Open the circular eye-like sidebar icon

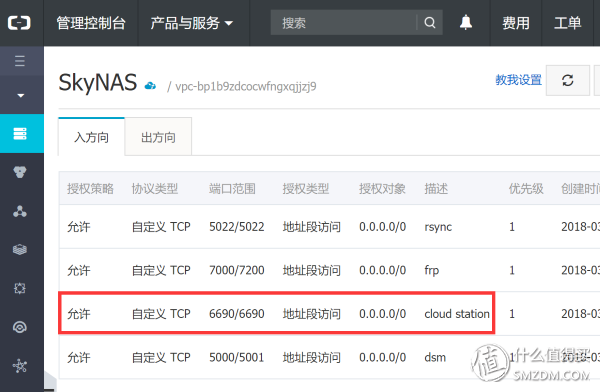tap(20, 327)
